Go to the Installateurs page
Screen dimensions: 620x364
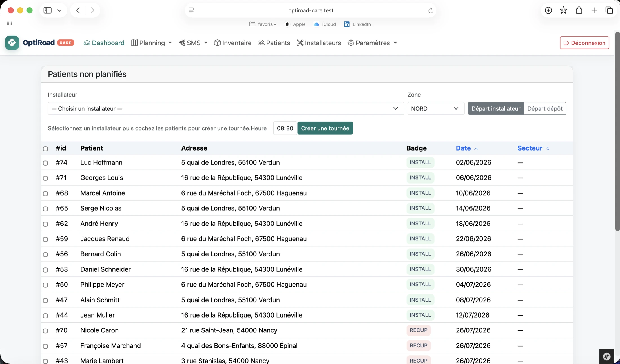coord(319,43)
